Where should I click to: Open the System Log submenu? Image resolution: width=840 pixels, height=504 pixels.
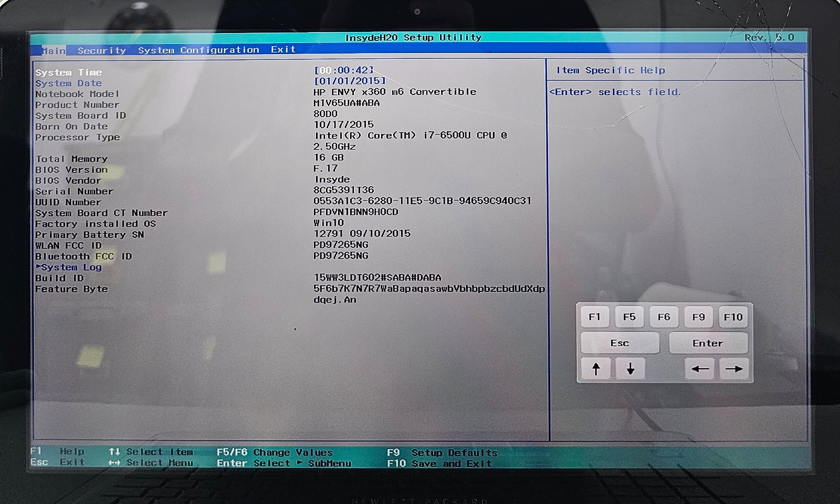click(x=69, y=267)
